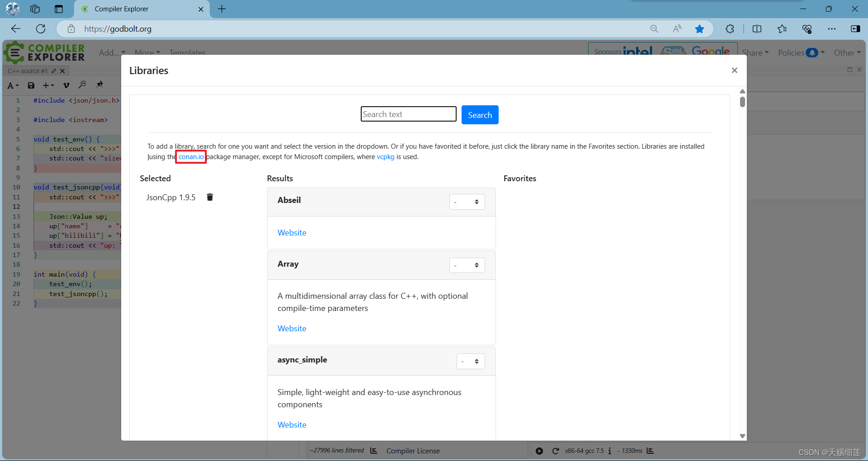Open the Share dropdown menu

(x=755, y=53)
